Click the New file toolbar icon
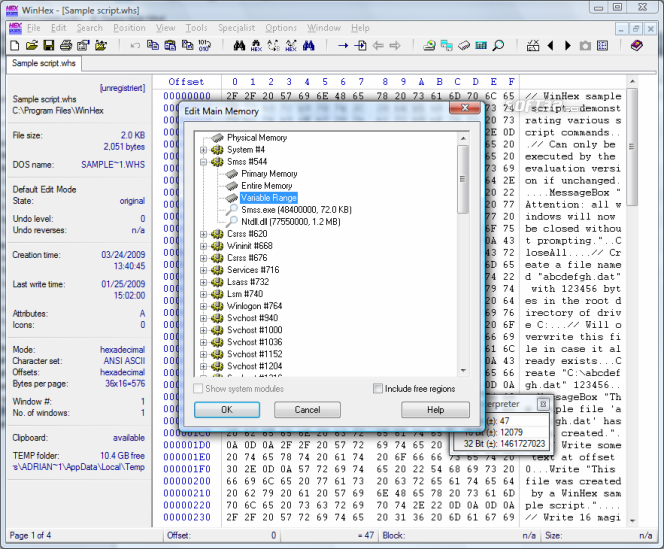The image size is (664, 549). [15, 45]
